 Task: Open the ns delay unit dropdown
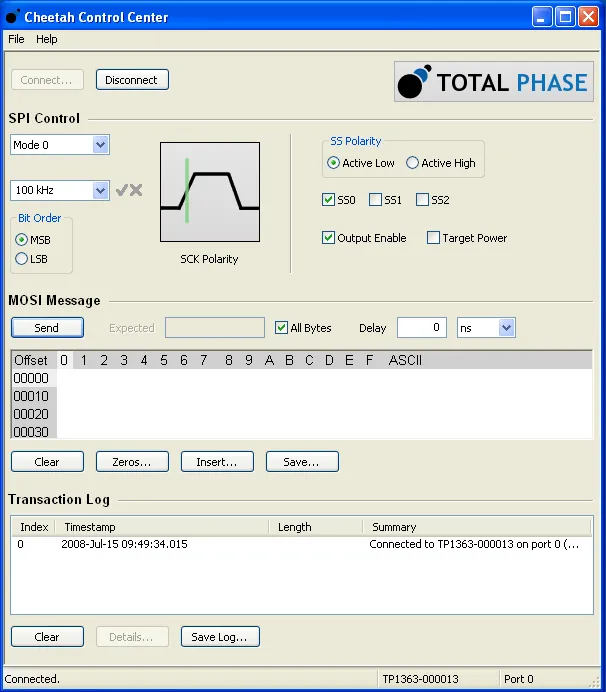tap(486, 327)
